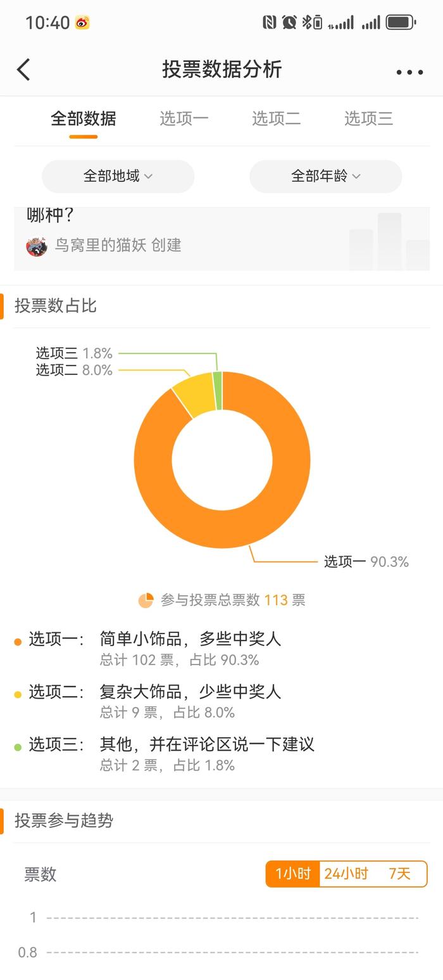Tap the Weibo notification icon in status bar
The width and height of the screenshot is (443, 980).
tap(82, 23)
